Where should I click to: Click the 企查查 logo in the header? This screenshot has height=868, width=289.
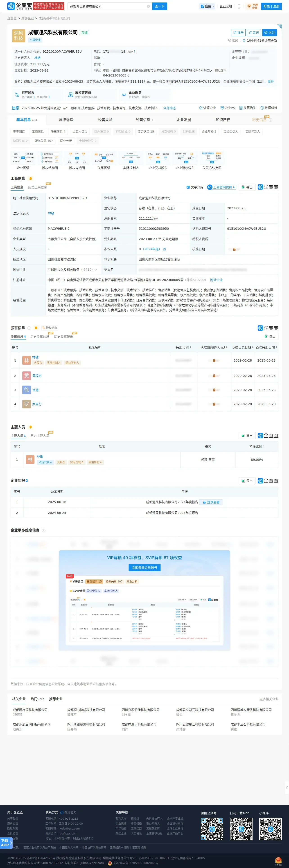pyautogui.click(x=20, y=6)
